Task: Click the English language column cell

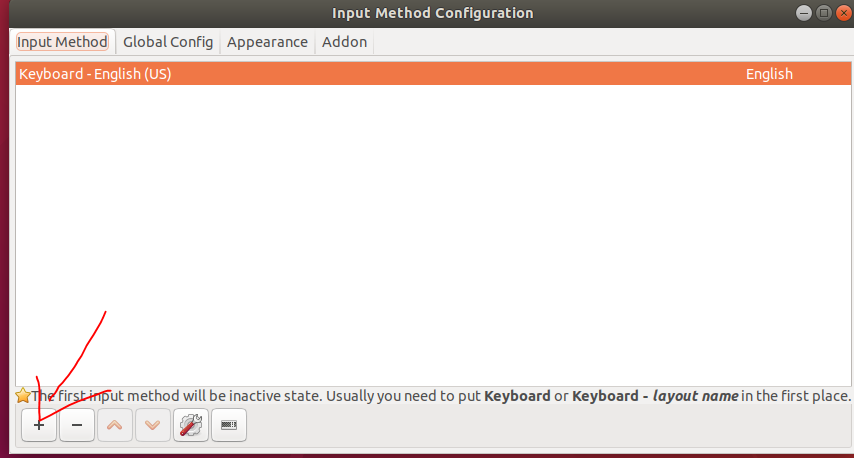Action: (769, 74)
